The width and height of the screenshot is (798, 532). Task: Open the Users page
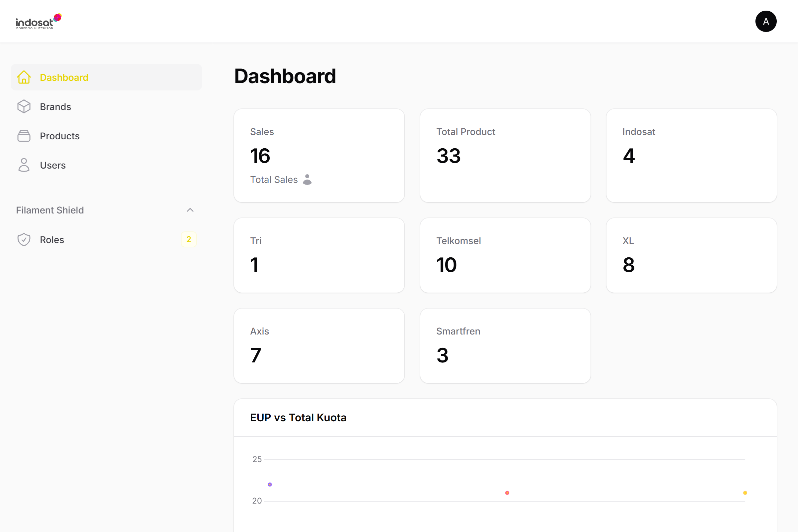click(53, 165)
